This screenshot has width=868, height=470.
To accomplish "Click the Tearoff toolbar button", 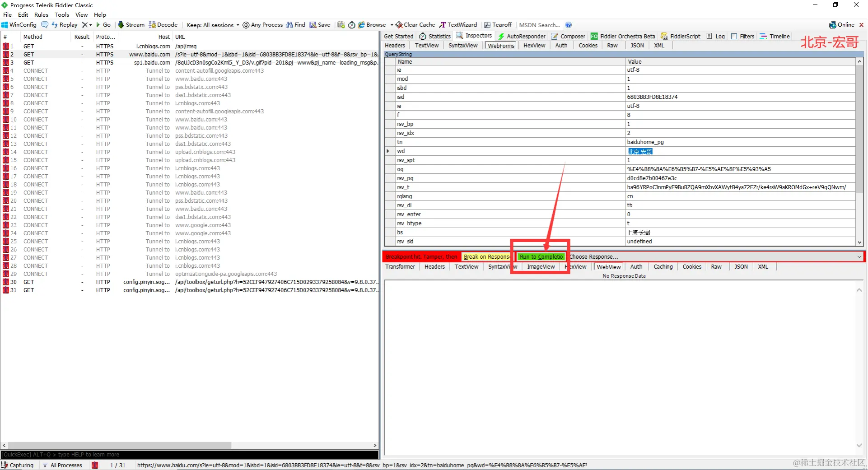I will [498, 25].
